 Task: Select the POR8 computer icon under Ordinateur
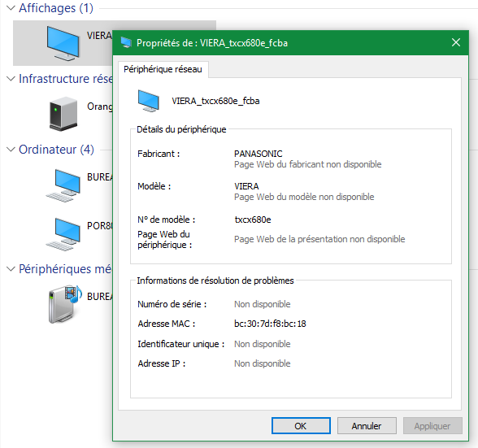63,234
